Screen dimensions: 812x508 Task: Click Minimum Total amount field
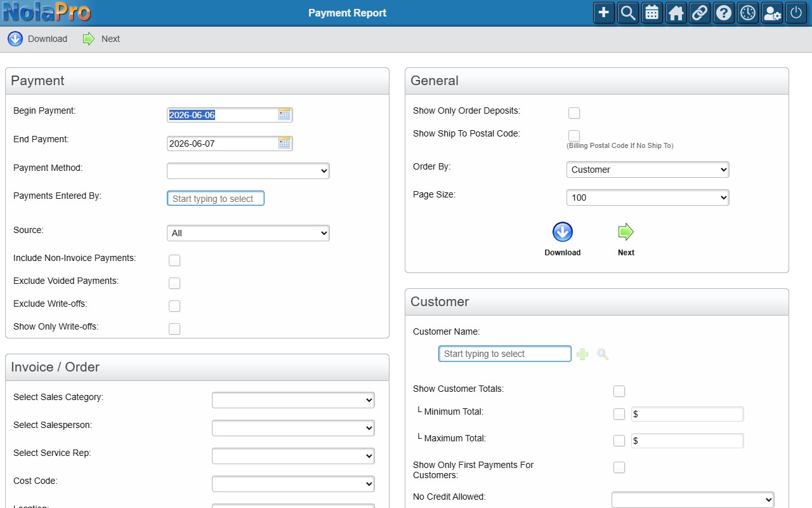(687, 414)
